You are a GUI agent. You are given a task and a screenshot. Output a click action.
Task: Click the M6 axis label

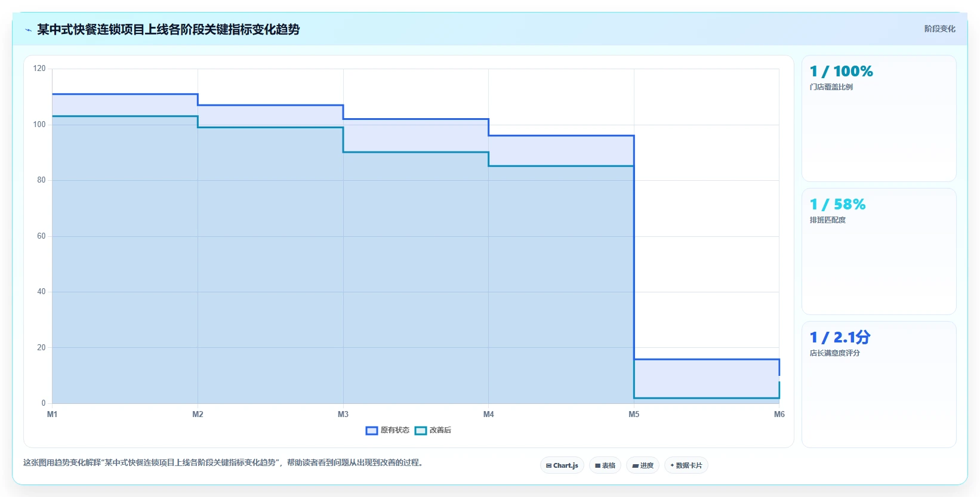coord(779,414)
